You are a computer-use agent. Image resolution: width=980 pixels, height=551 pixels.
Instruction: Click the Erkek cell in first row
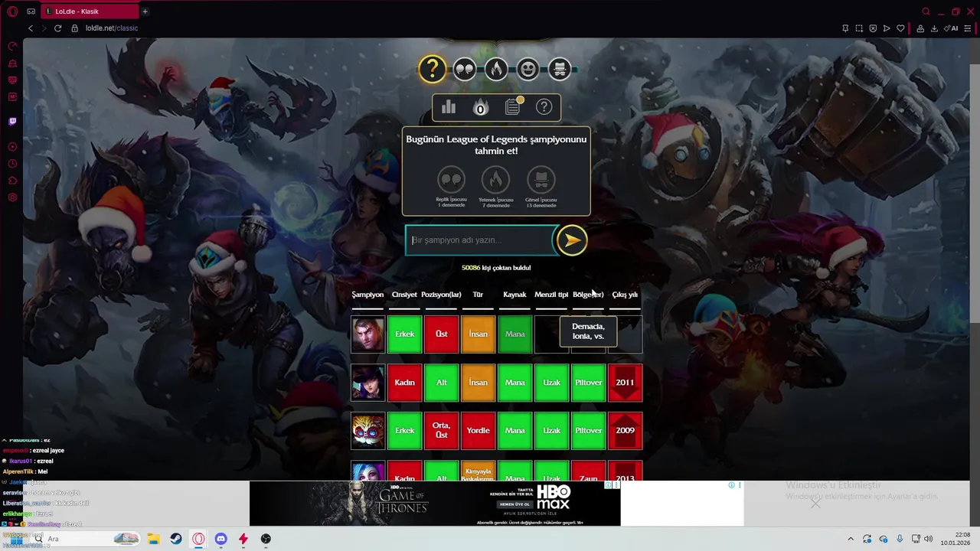pyautogui.click(x=404, y=334)
